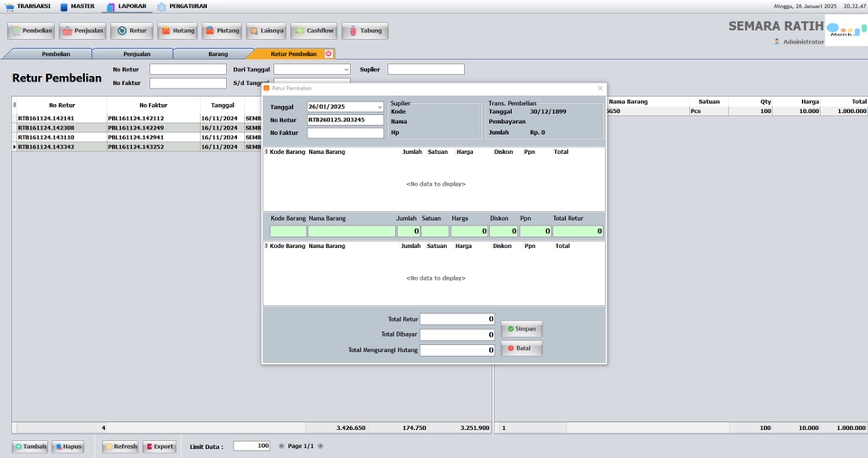This screenshot has height=458, width=868.
Task: Click grid options icon in top item table
Action: pos(266,151)
